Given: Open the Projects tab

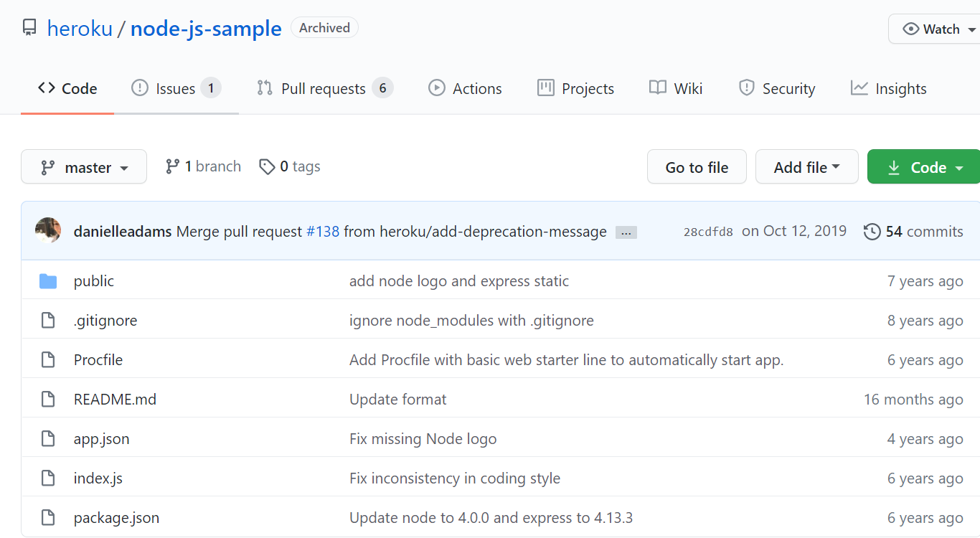Looking at the screenshot, I should pos(575,89).
